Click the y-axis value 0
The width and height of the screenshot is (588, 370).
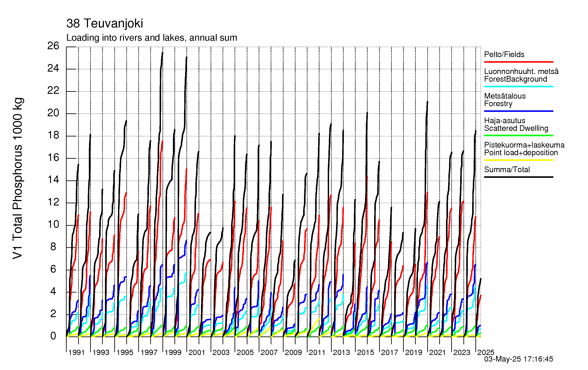tap(53, 336)
